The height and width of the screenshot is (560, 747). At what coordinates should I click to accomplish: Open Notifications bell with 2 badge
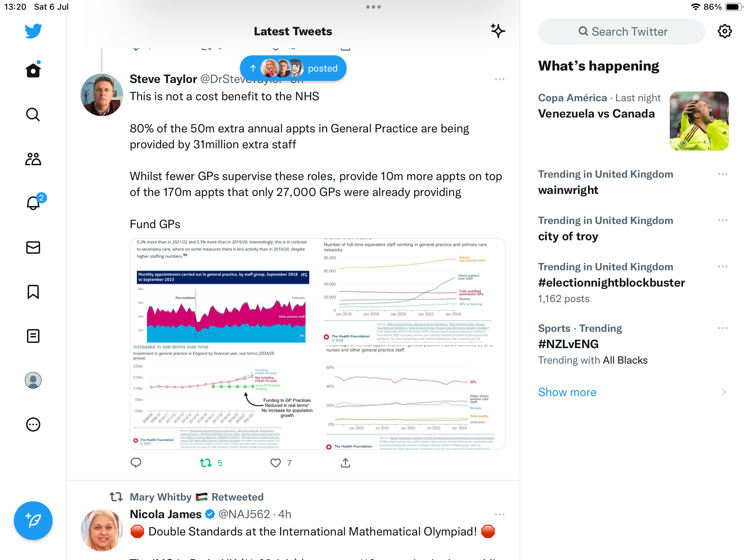tap(33, 203)
